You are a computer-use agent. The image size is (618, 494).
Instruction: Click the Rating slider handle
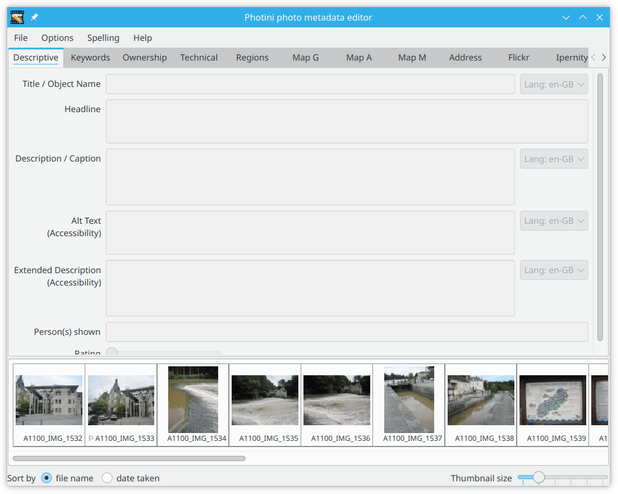(x=112, y=352)
